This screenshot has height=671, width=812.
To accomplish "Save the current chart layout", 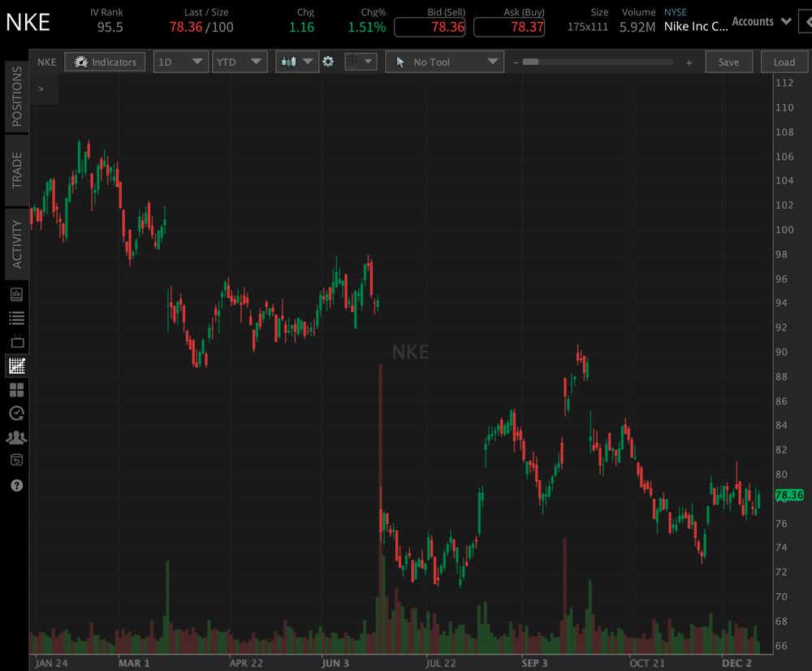I will point(728,61).
